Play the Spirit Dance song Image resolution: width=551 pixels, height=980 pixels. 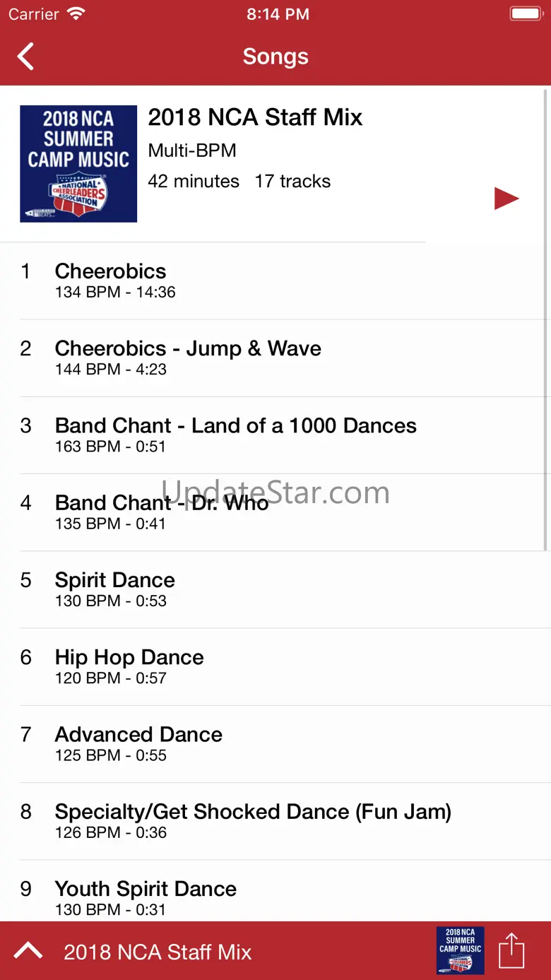coord(115,589)
